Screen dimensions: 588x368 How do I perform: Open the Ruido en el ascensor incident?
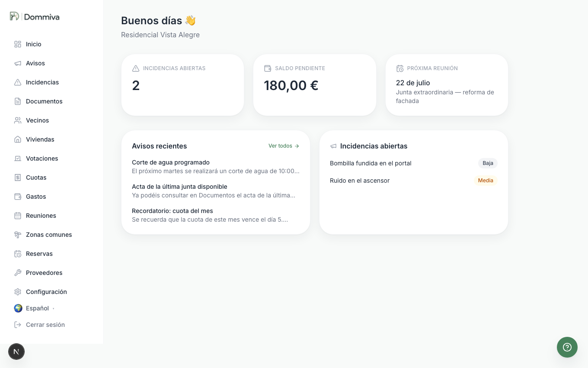tap(360, 181)
